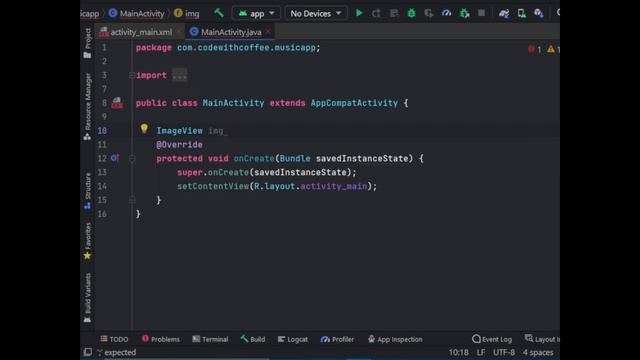The image size is (640, 360).
Task: Click the Profile app gauge icon
Action: [447, 13]
